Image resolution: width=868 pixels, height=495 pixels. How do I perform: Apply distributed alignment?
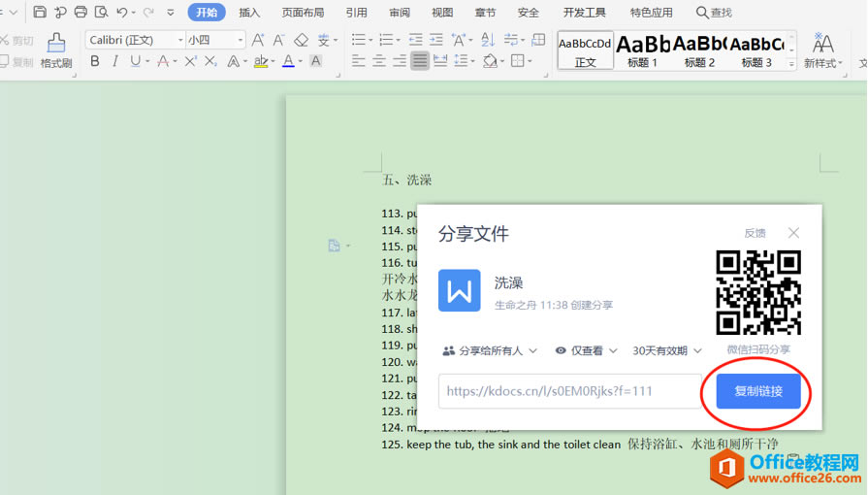point(440,61)
